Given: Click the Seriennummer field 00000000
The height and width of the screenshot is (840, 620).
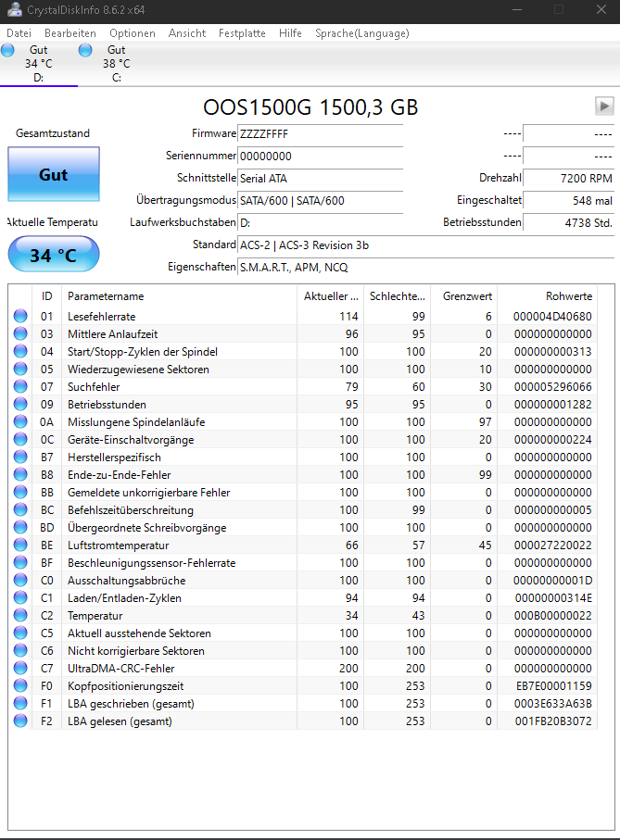Looking at the screenshot, I should 320,157.
